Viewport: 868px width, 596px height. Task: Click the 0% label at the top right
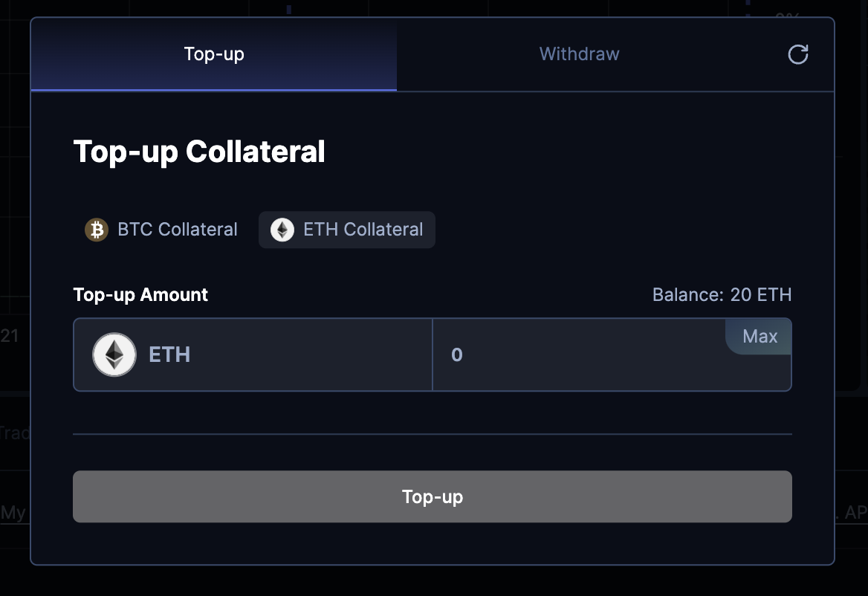[x=787, y=15]
